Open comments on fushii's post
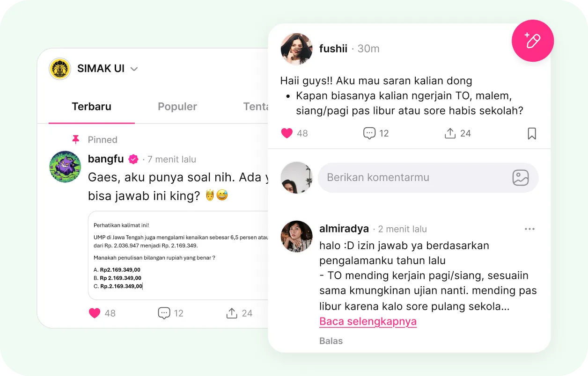The height and width of the screenshot is (376, 588). click(369, 133)
